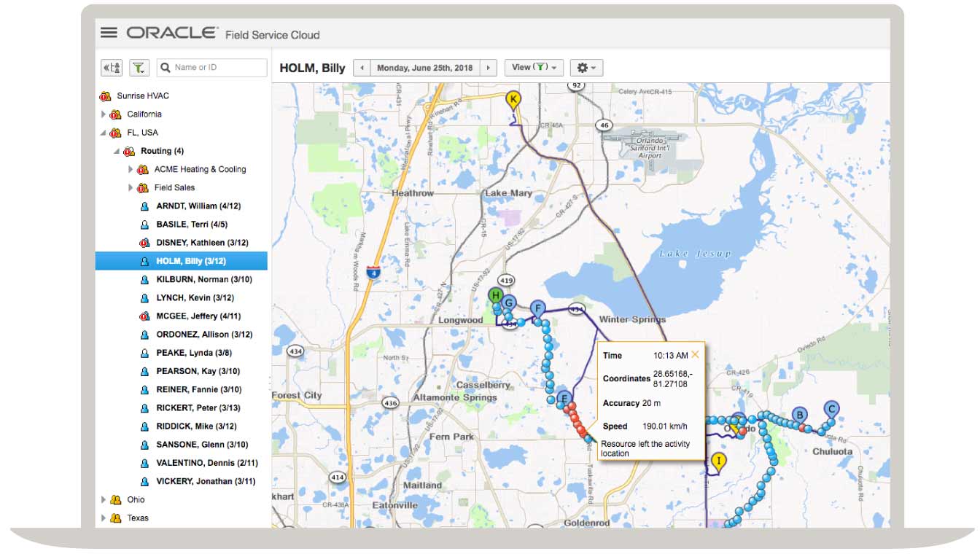This screenshot has height=554, width=980.
Task: Select resource VICKERY, Jonathan (3/11)
Action: pos(206,482)
